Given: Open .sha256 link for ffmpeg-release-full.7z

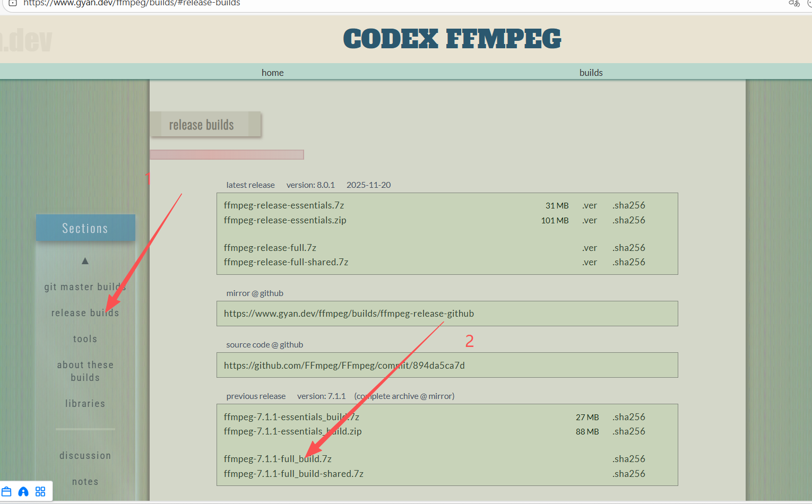Looking at the screenshot, I should coord(629,248).
